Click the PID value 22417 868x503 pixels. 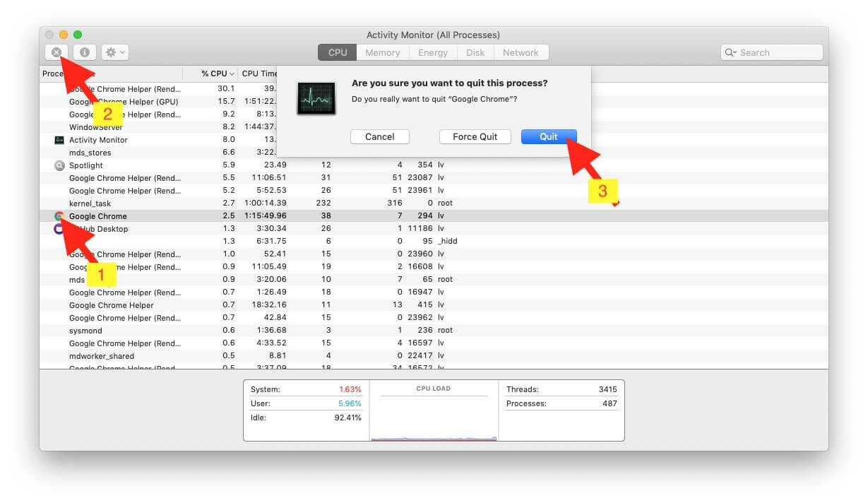click(x=420, y=356)
